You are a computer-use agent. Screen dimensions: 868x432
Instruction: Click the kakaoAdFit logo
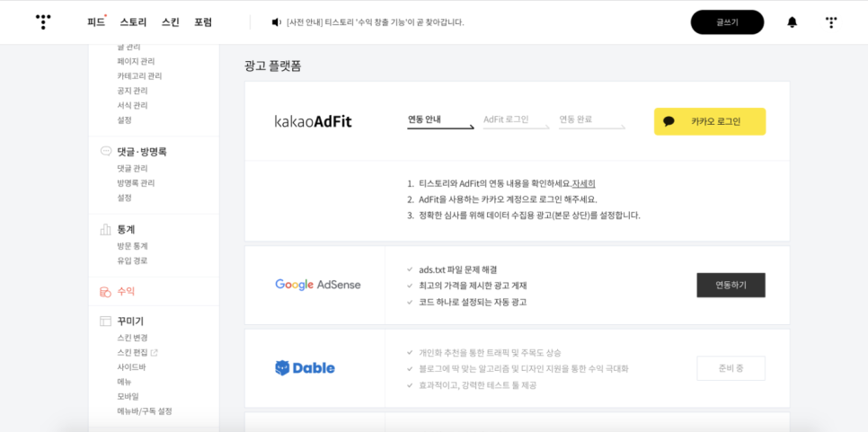[313, 121]
